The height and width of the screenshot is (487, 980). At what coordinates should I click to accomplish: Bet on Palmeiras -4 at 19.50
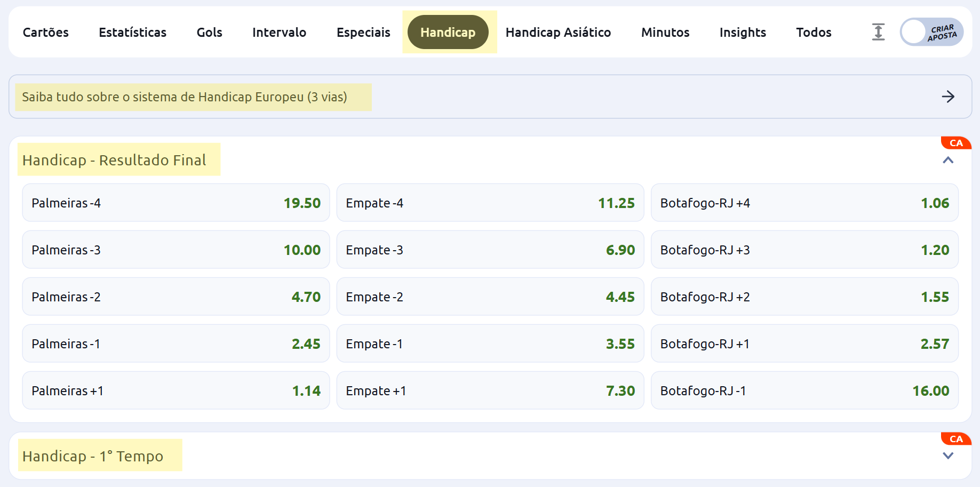click(x=176, y=203)
